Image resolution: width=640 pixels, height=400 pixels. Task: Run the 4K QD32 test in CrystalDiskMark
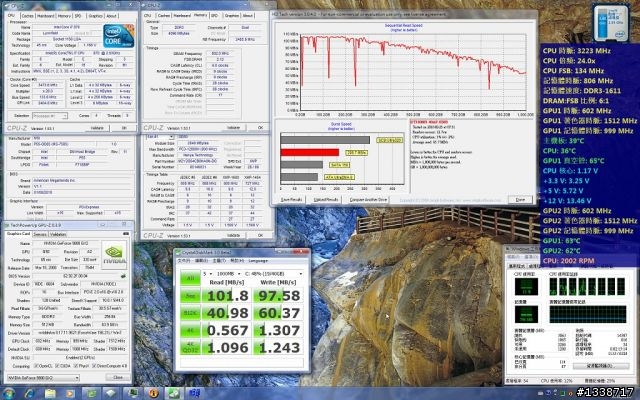190,347
